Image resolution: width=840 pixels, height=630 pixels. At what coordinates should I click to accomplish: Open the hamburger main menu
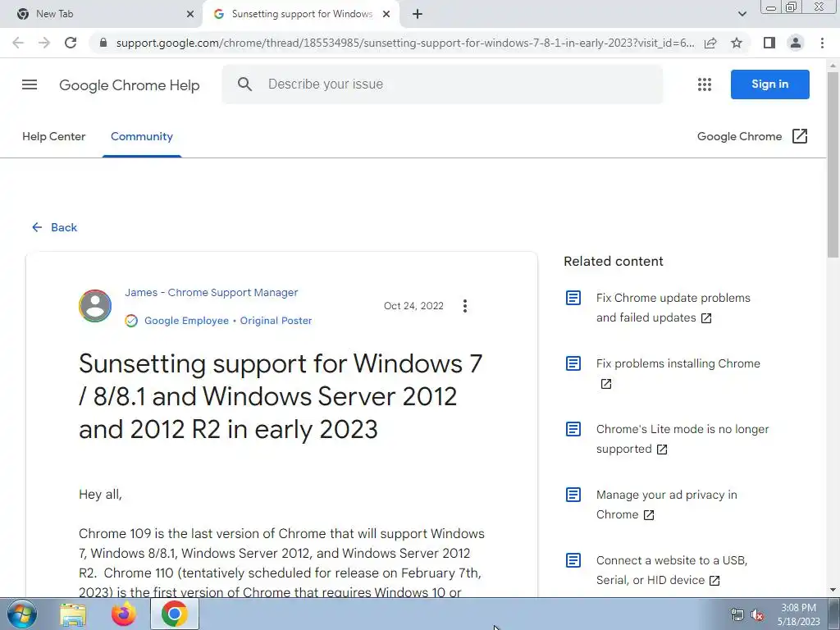(30, 84)
